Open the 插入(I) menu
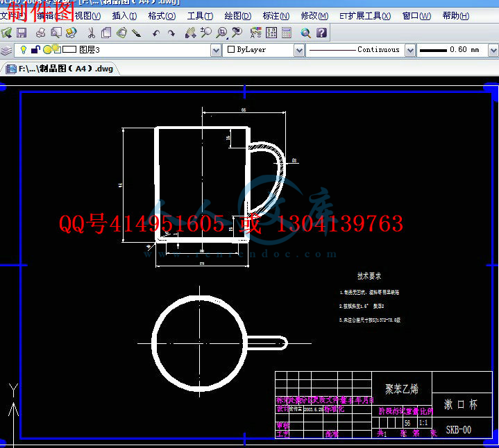Image resolution: width=499 pixels, height=448 pixels. point(124,16)
